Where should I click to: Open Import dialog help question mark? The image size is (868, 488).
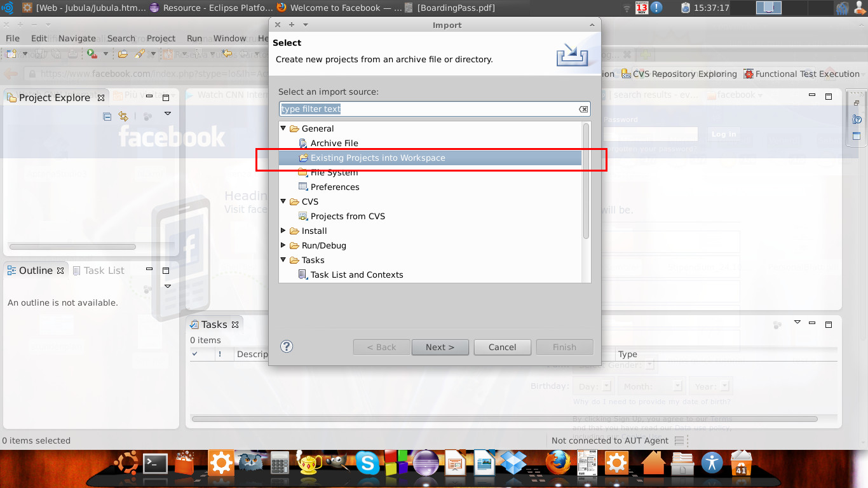pyautogui.click(x=287, y=346)
